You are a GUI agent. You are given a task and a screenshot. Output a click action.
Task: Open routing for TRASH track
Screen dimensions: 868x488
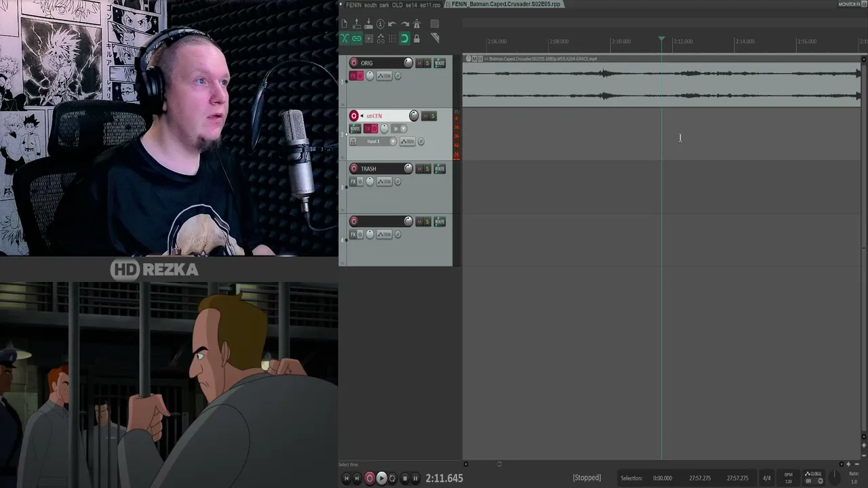[x=439, y=169]
